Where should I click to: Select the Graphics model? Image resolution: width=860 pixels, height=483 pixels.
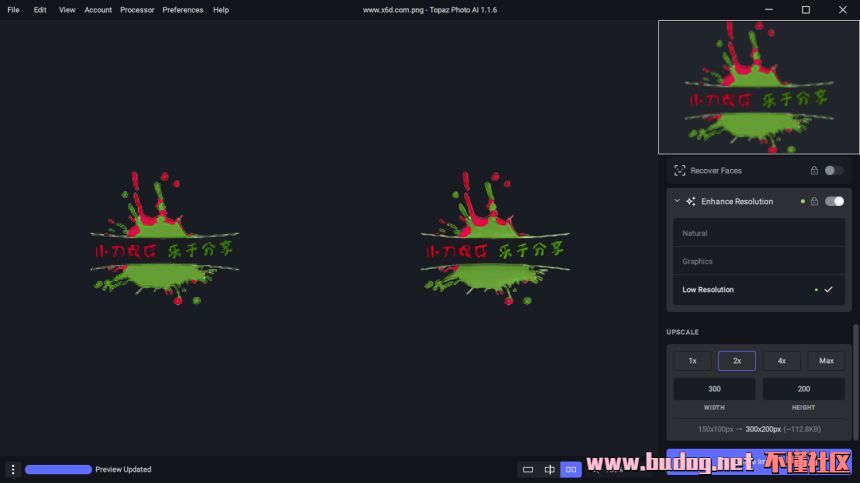(x=759, y=262)
